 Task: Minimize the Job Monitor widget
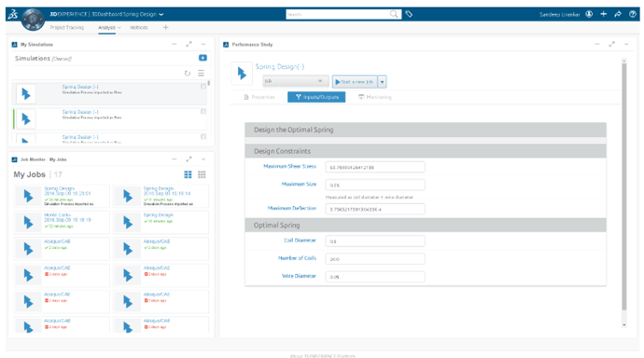(x=175, y=159)
